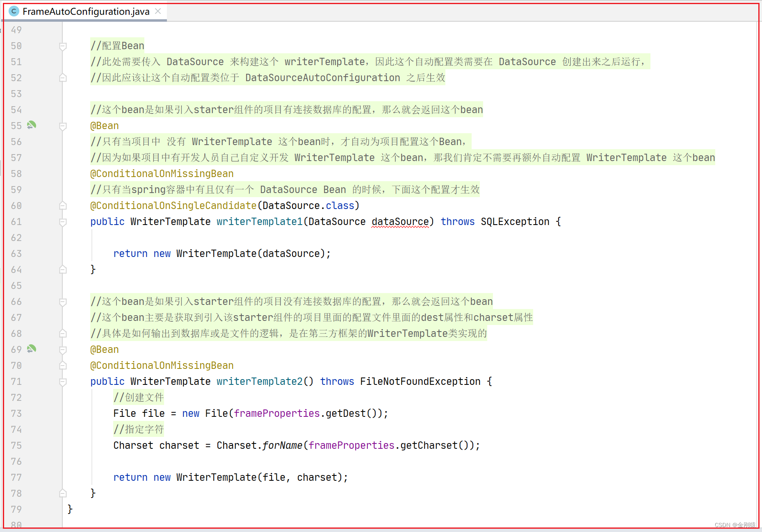Collapse the comment block starting at line 66
Image resolution: width=762 pixels, height=532 pixels.
pyautogui.click(x=63, y=302)
